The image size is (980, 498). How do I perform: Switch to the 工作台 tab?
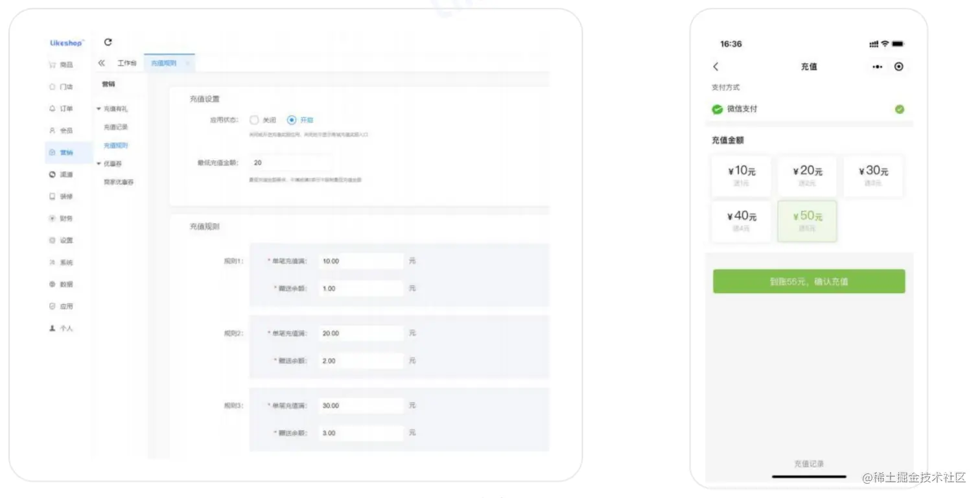pyautogui.click(x=127, y=63)
